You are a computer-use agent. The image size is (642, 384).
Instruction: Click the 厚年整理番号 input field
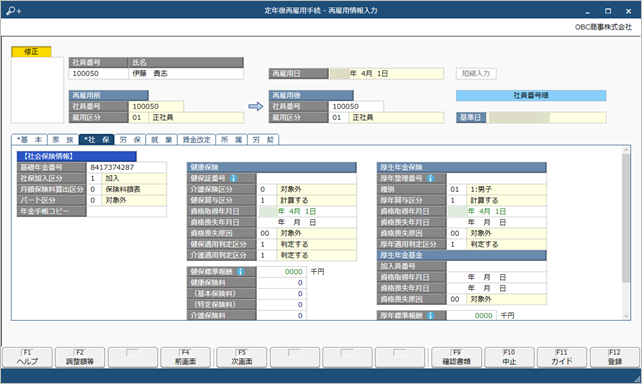[497, 178]
